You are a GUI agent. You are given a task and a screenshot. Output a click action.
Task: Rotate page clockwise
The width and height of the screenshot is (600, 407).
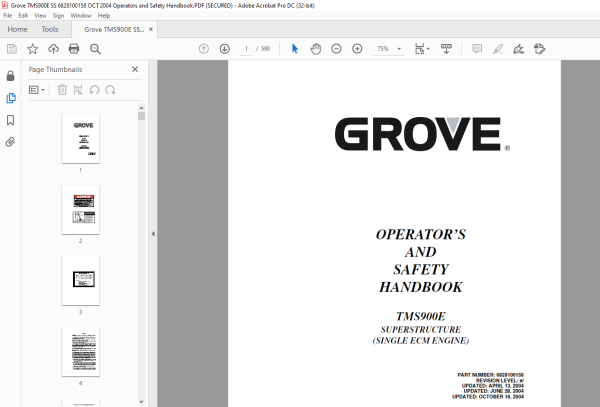110,90
